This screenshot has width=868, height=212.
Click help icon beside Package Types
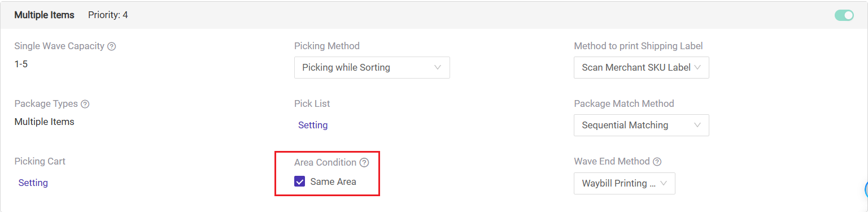(x=85, y=104)
